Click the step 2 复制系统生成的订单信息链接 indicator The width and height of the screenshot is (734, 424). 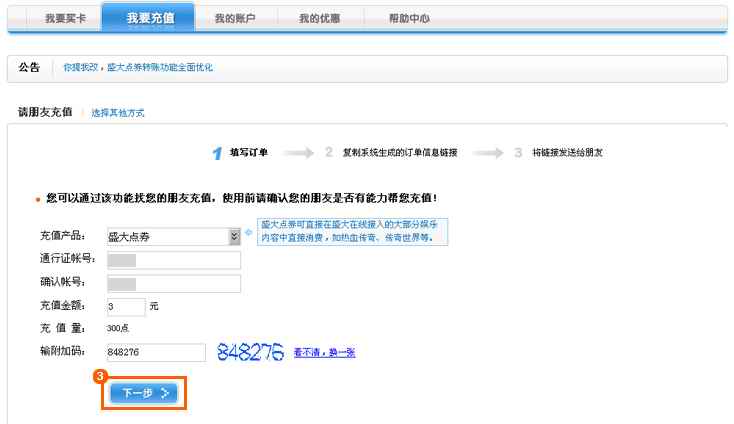pyautogui.click(x=390, y=153)
